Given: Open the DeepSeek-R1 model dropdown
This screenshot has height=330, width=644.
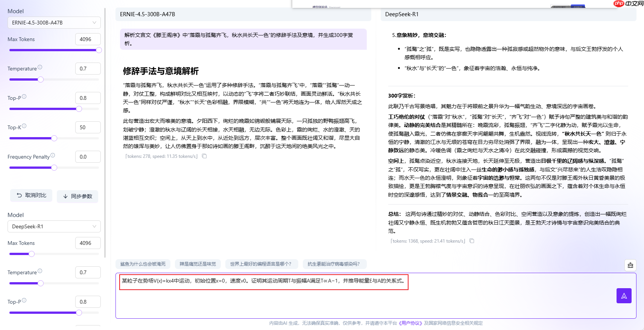Looking at the screenshot, I should [54, 226].
